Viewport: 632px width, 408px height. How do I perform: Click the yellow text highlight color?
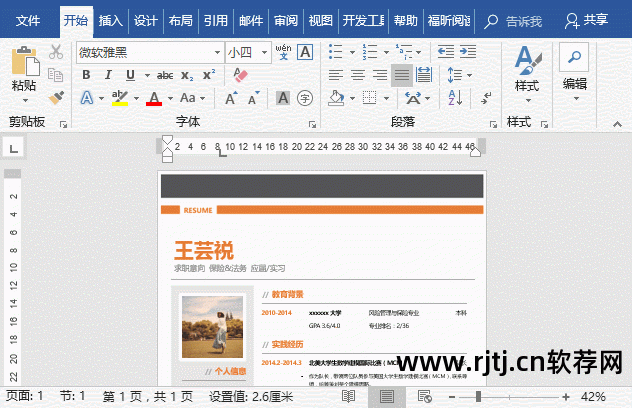[120, 98]
